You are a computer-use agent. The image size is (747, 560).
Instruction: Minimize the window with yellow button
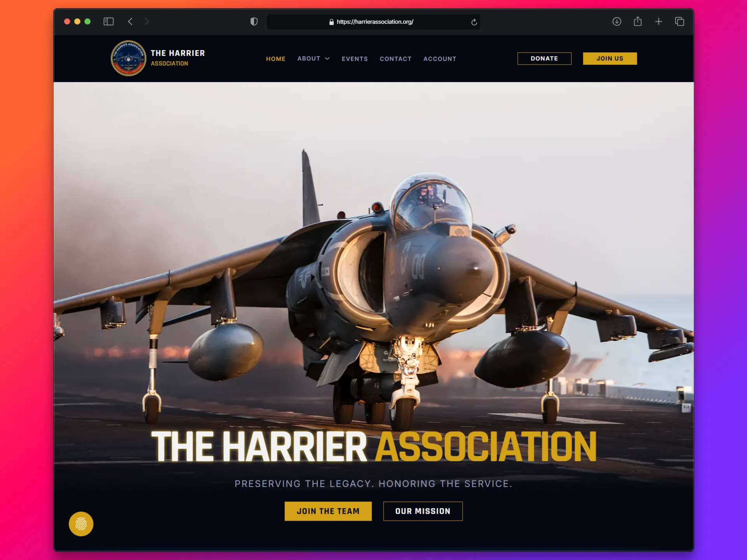[77, 22]
